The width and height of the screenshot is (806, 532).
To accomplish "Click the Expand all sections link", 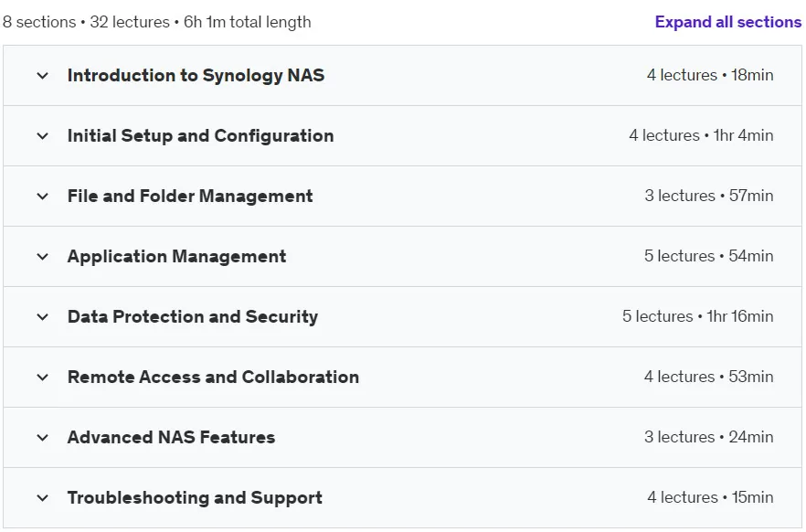I will [727, 22].
